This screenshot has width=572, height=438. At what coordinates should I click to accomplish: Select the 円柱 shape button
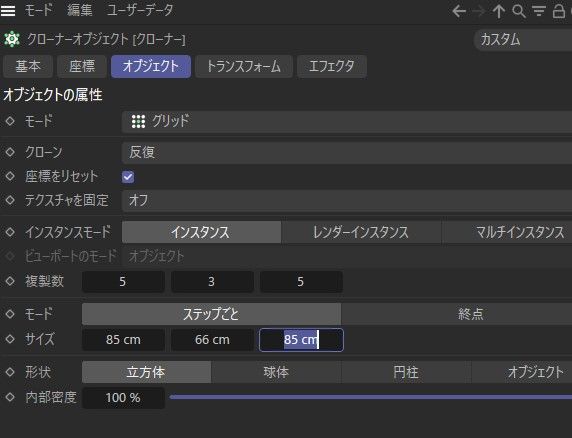(x=406, y=372)
